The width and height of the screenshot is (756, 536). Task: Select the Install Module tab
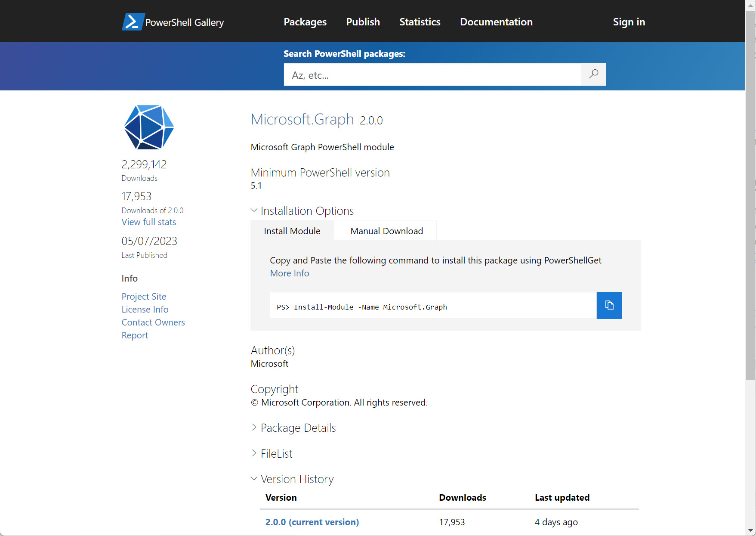tap(292, 231)
